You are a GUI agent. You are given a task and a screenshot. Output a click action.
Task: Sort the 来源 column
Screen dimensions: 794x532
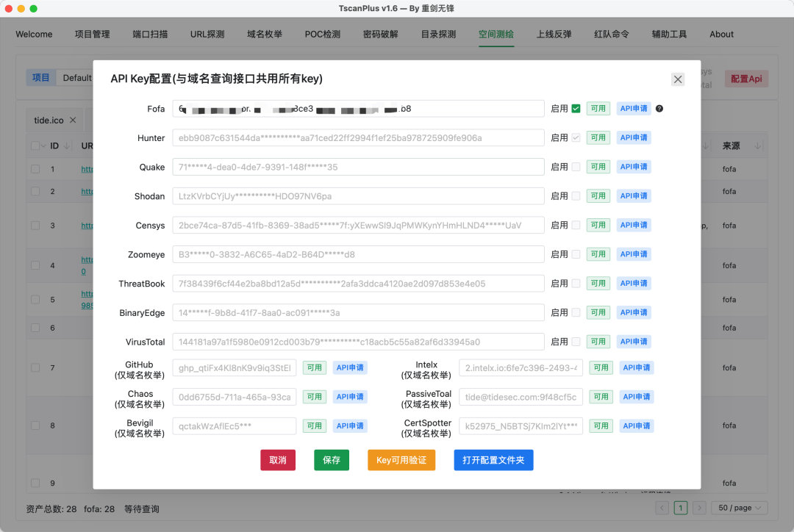757,145
